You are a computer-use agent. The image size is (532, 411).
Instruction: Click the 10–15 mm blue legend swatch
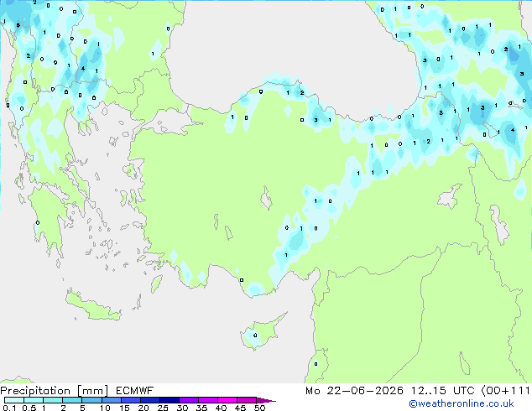pyautogui.click(x=112, y=400)
